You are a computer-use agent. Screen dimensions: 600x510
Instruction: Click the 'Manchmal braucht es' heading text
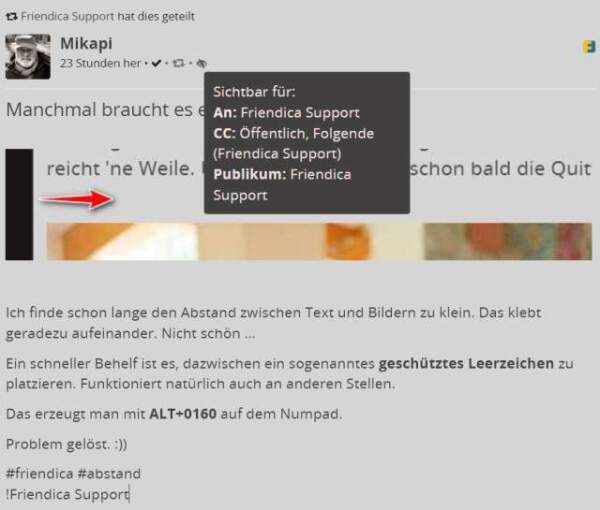tap(99, 110)
